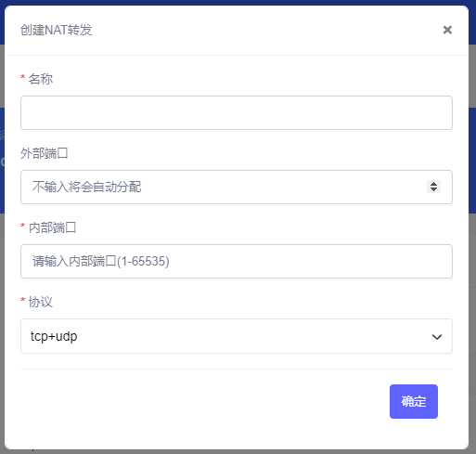This screenshot has height=454, width=476.
Task: Click the chevron arrow of tcp+udp select
Action: [x=437, y=337]
